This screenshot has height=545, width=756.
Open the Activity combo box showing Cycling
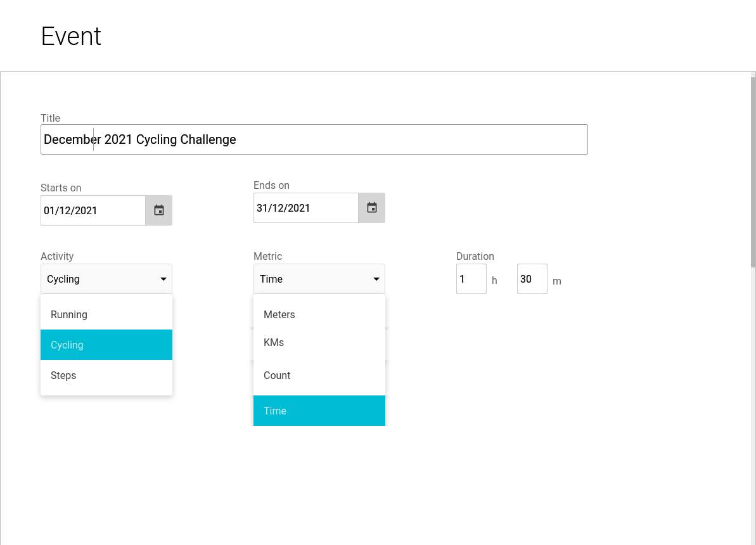pyautogui.click(x=95, y=279)
